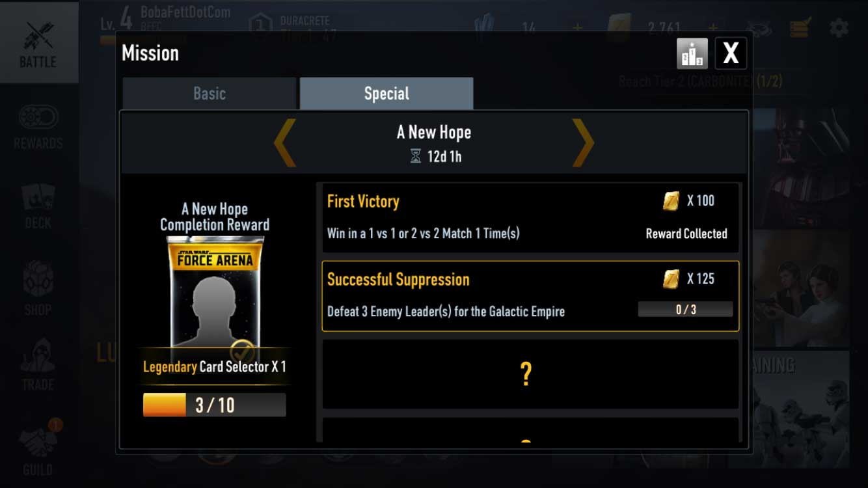This screenshot has width=868, height=488.
Task: Open the Shop icon in sidebar
Action: click(x=38, y=289)
